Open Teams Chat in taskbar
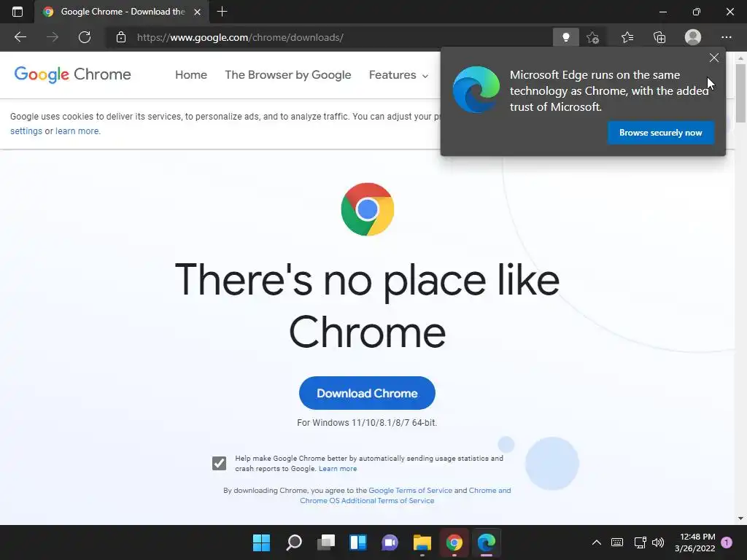This screenshot has height=560, width=747. [390, 542]
